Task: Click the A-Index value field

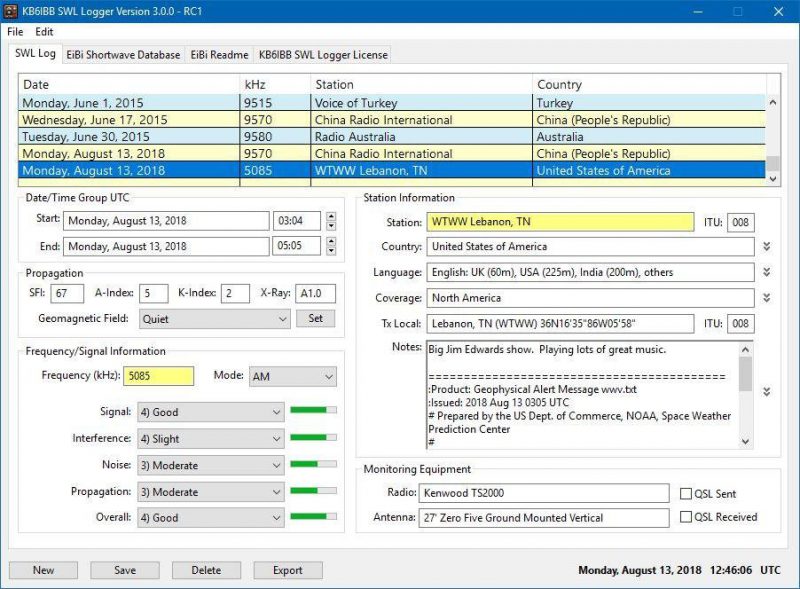Action: tap(154, 293)
